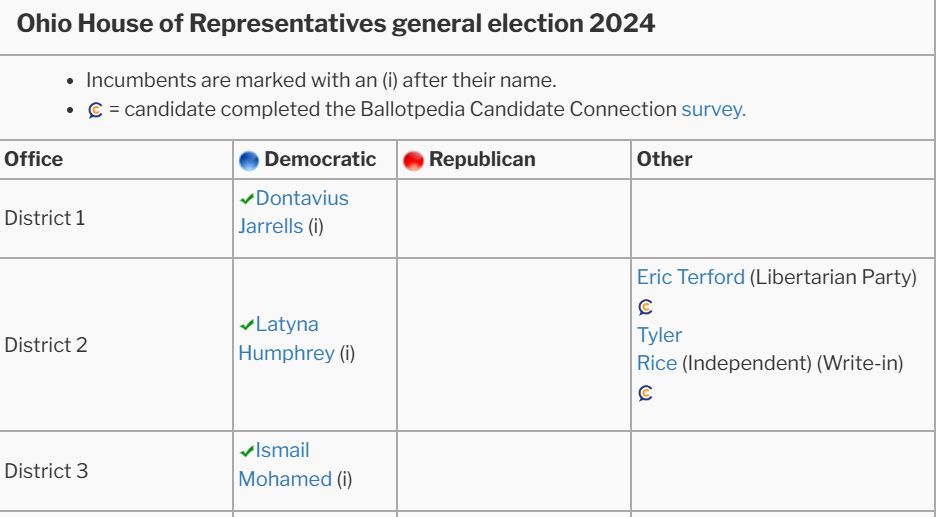Open Eric Terford candidate page
This screenshot has width=936, height=517.
point(691,277)
